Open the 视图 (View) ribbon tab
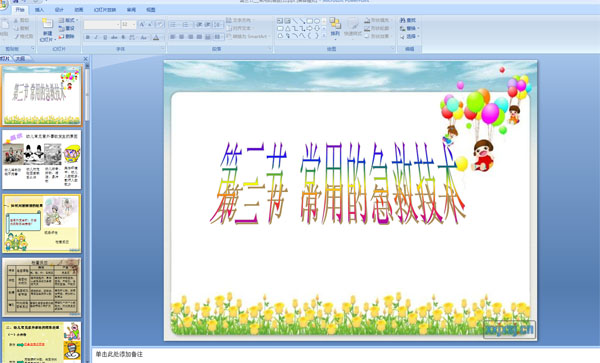 coord(151,10)
